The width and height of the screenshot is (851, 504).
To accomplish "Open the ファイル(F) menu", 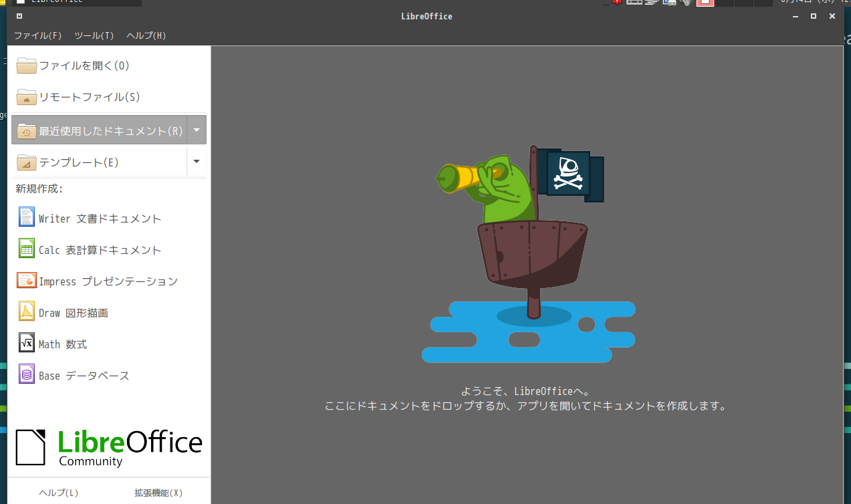I will pos(38,35).
